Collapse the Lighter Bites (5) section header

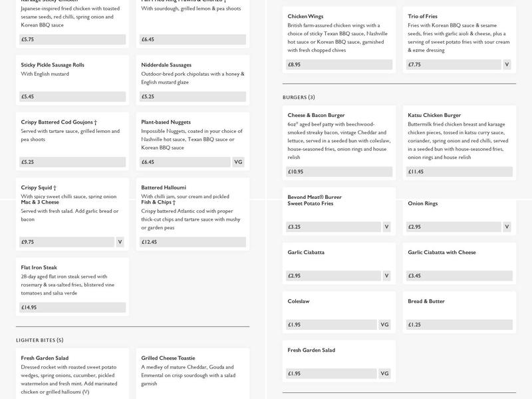40,340
